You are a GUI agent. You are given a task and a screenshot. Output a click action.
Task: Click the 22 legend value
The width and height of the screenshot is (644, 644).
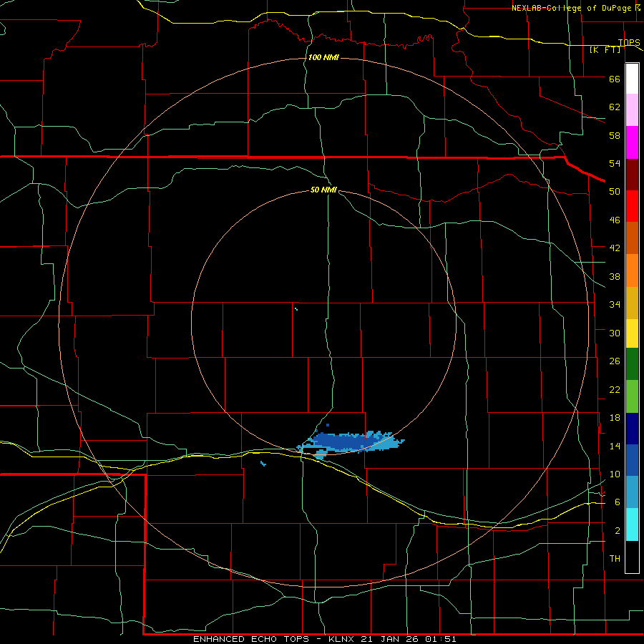coord(615,389)
